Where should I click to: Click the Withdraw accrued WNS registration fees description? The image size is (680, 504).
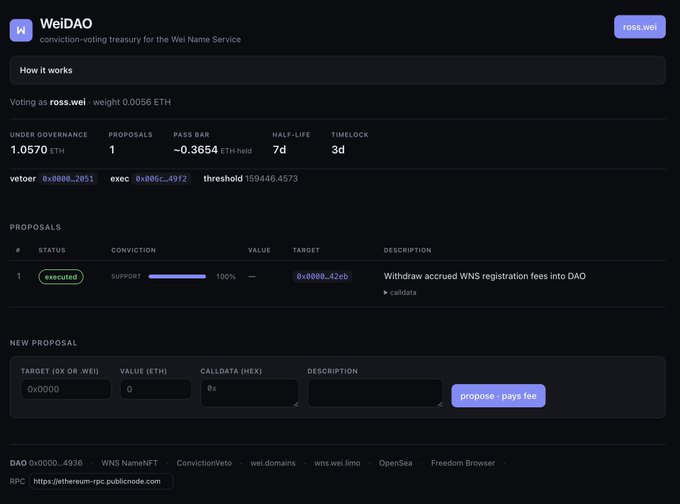[x=484, y=276]
